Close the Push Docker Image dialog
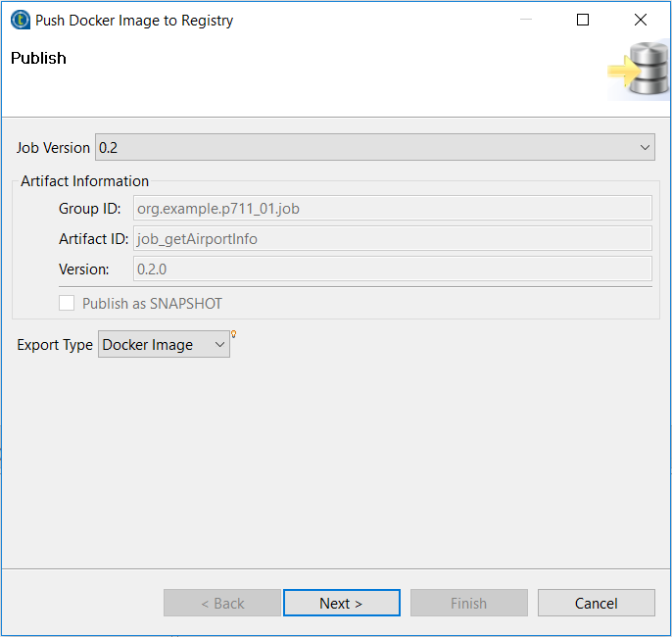 pyautogui.click(x=641, y=20)
